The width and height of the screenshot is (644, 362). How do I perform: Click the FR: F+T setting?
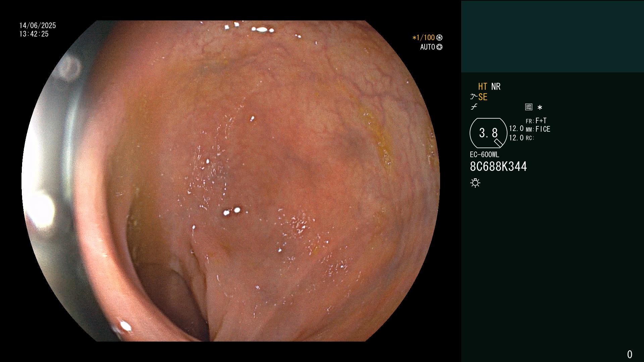pos(536,121)
